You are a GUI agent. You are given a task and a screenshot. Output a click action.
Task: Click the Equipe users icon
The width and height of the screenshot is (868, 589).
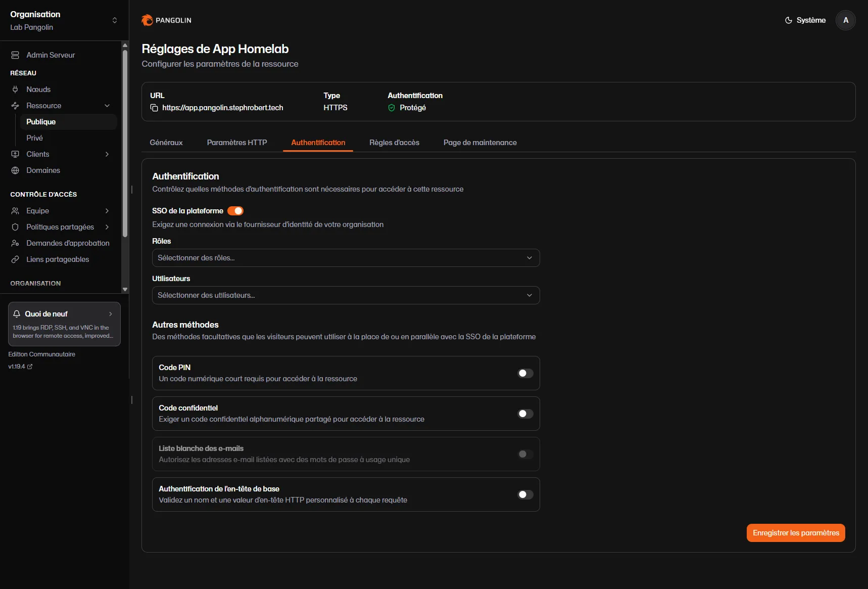[15, 211]
